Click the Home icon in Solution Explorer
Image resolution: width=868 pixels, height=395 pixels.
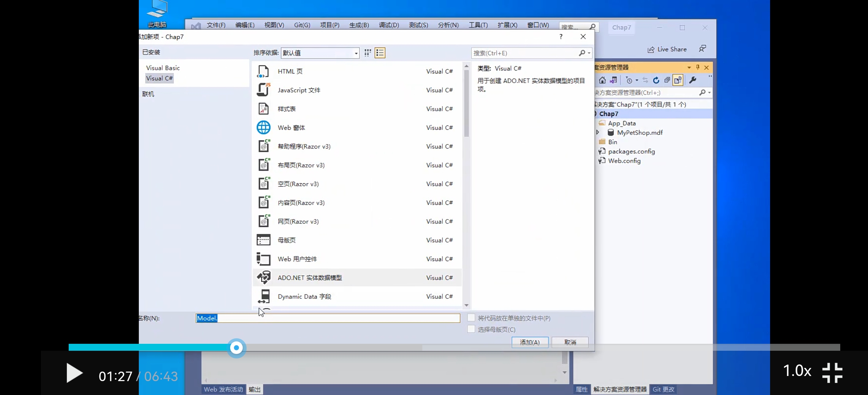tap(602, 80)
